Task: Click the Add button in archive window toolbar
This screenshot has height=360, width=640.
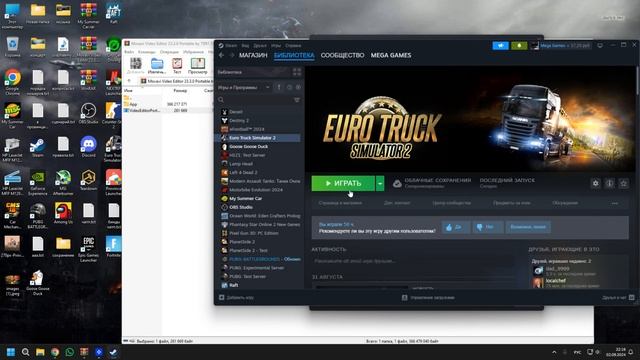Action: pos(136,65)
